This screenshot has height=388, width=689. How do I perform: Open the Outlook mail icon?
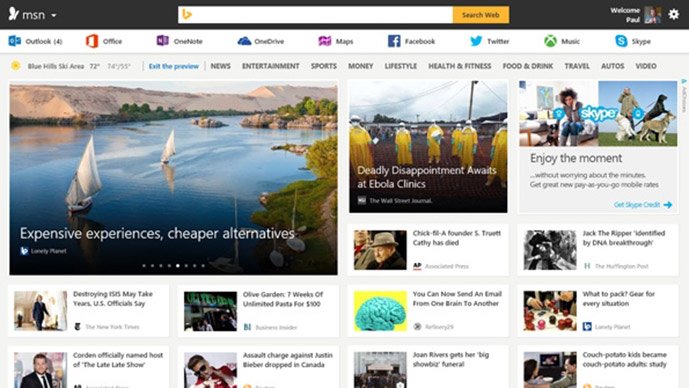(x=15, y=41)
